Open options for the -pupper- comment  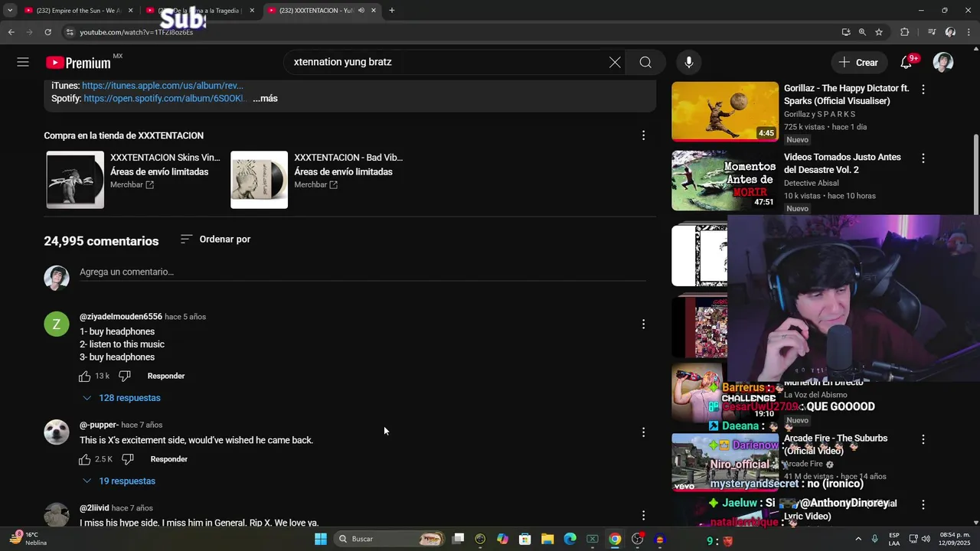click(643, 432)
